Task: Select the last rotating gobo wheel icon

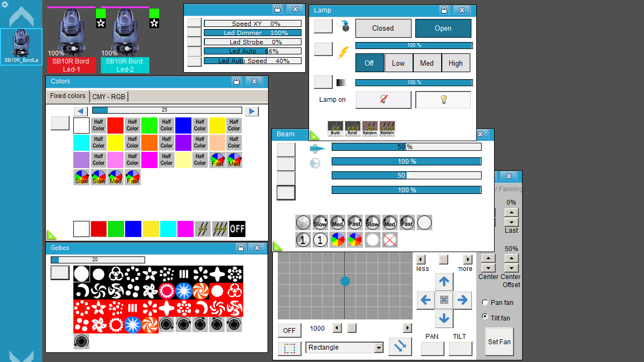Action: 81,342
